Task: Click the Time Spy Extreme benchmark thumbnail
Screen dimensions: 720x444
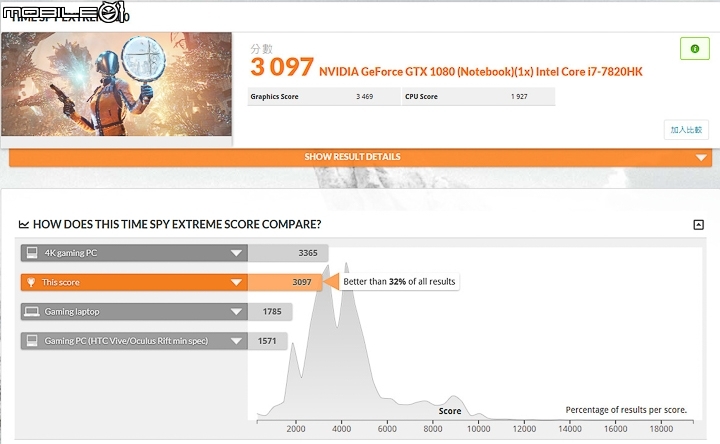Action: click(117, 84)
